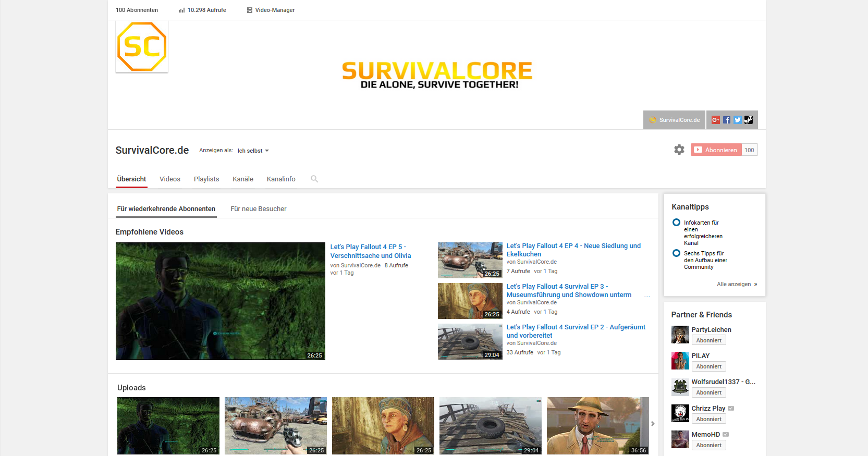The width and height of the screenshot is (868, 456).
Task: Open 'Sechs Tipps für den Aufbau' tip
Action: tap(705, 260)
